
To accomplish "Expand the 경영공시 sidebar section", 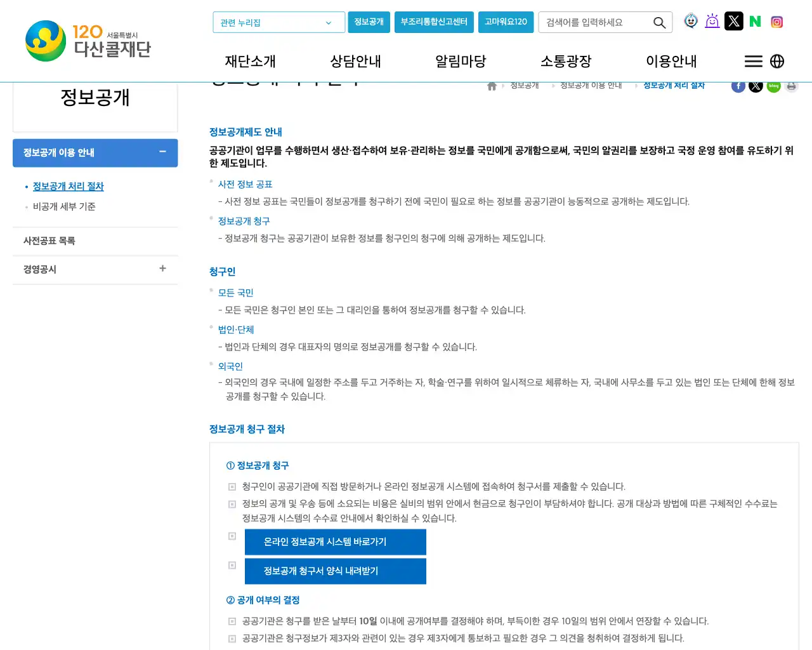I will (162, 269).
